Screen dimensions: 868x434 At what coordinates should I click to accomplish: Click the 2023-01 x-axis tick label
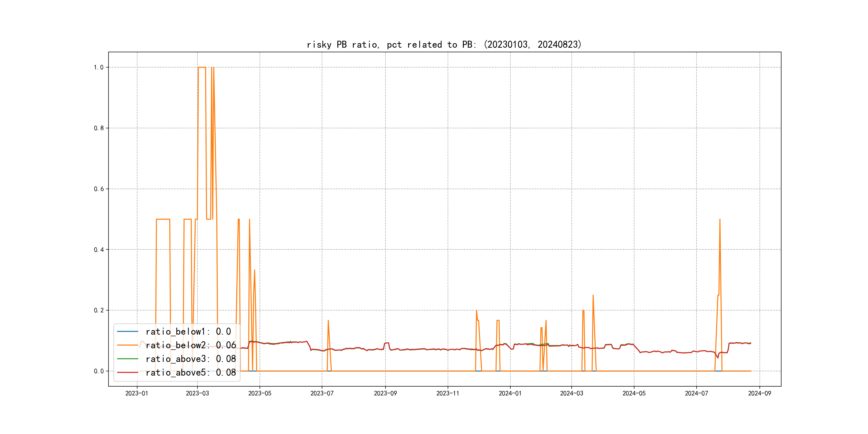[137, 393]
